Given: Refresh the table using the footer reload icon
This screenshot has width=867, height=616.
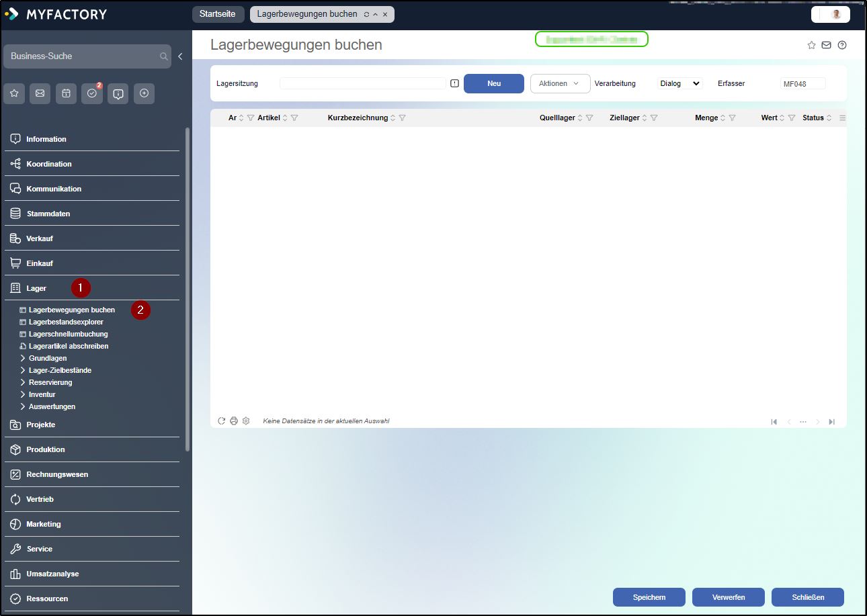Looking at the screenshot, I should (x=221, y=421).
